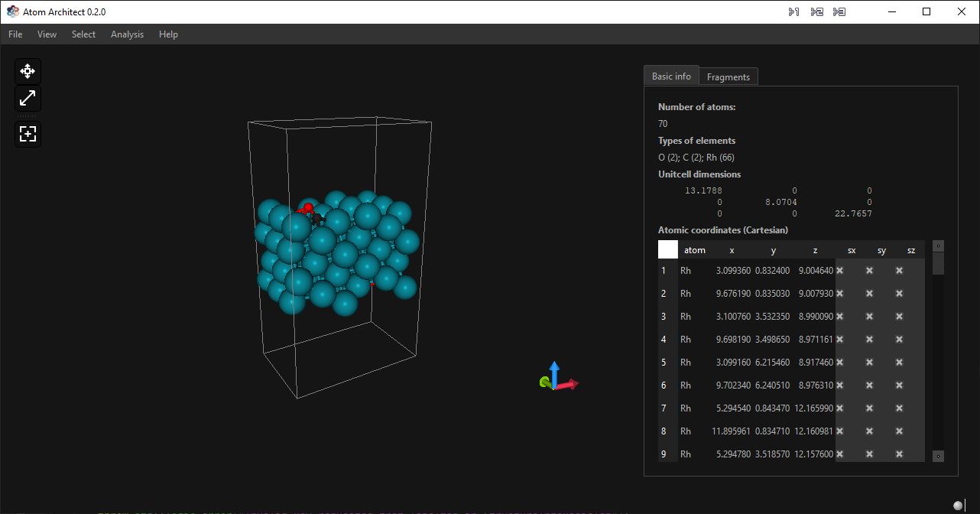This screenshot has height=514, width=980.
Task: Select the Move tool in the left toolbar
Action: coord(28,70)
